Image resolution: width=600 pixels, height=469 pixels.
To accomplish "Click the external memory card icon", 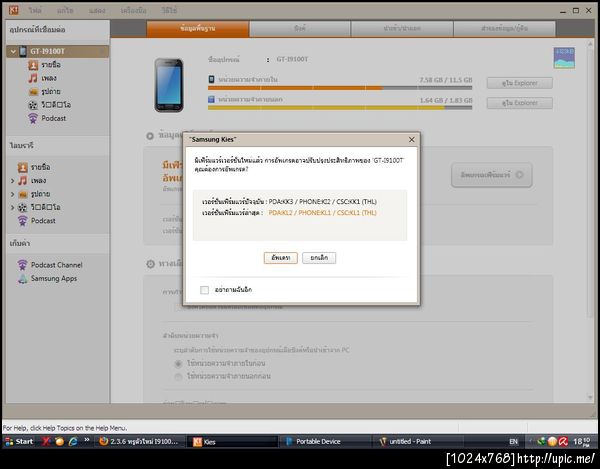I will coord(211,99).
